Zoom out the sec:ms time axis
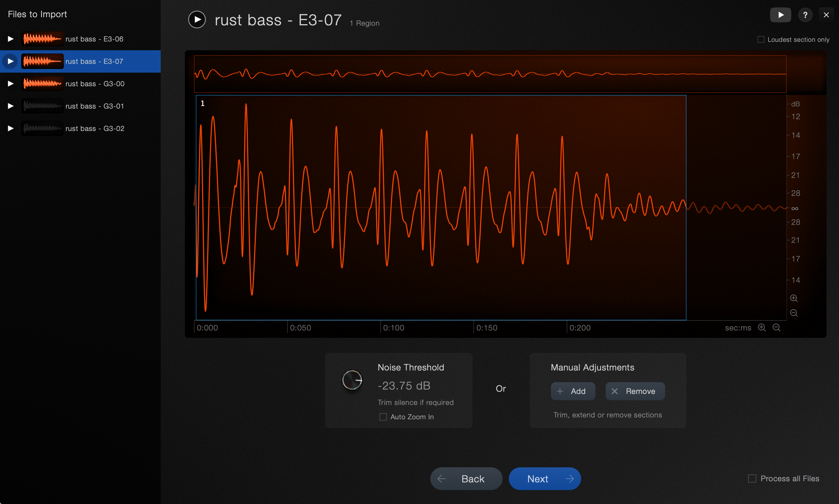839x504 pixels. 776,328
